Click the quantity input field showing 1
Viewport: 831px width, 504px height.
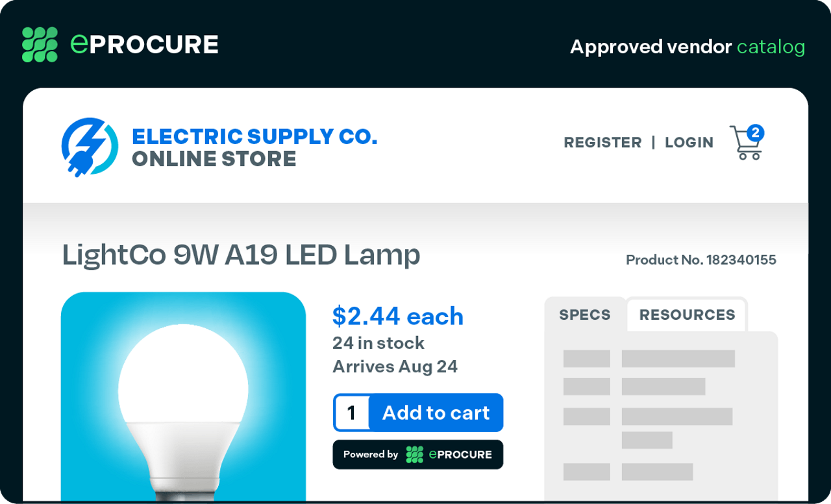(x=352, y=413)
